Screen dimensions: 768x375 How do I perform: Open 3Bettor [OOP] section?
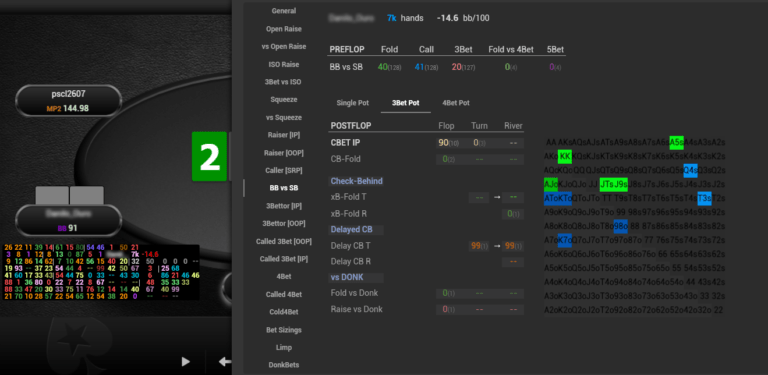[284, 223]
